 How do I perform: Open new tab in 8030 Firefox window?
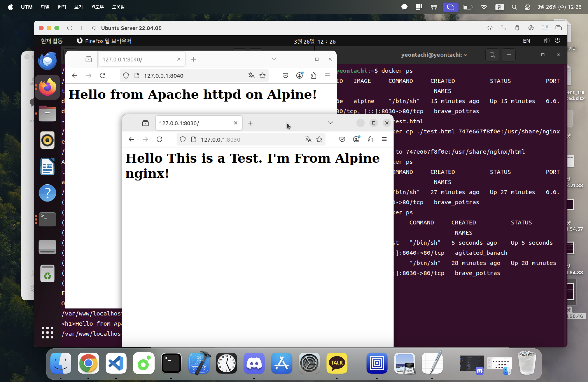250,123
